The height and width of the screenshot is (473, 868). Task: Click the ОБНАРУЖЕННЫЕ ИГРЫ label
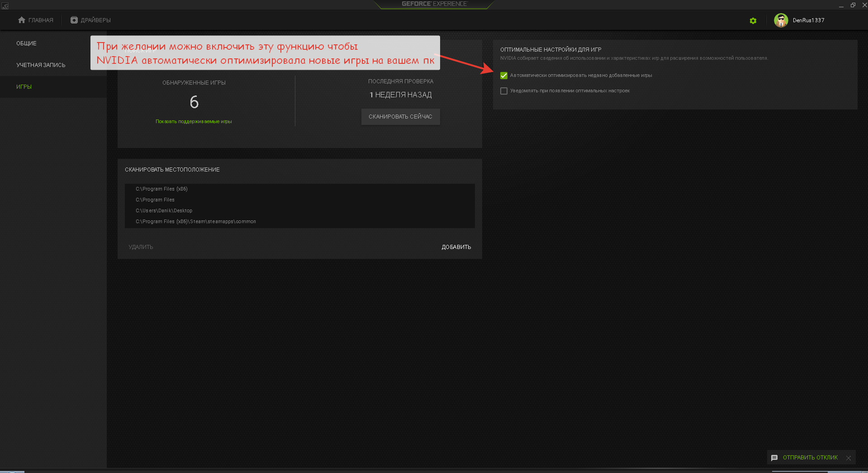click(194, 83)
